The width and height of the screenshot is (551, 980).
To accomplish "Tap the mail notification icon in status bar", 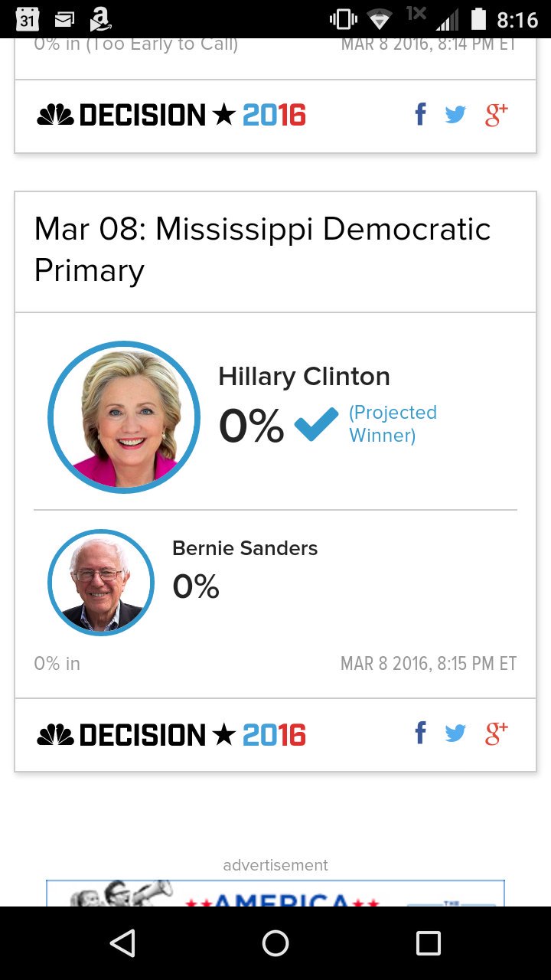I will (64, 18).
